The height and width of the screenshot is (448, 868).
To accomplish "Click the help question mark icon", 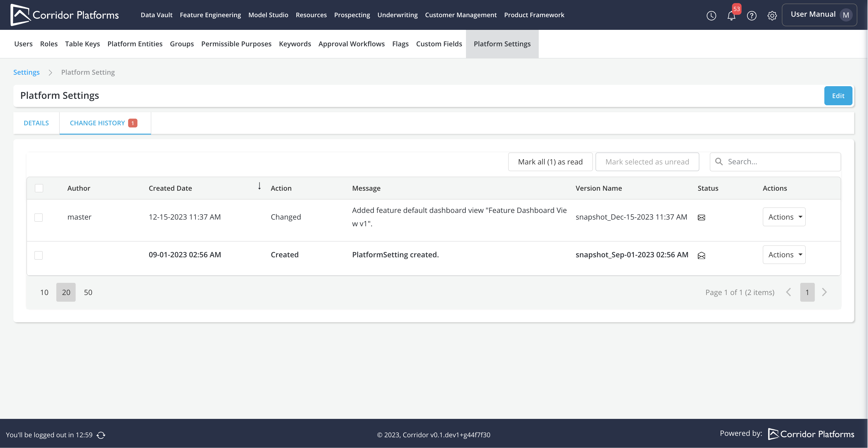I will [751, 16].
